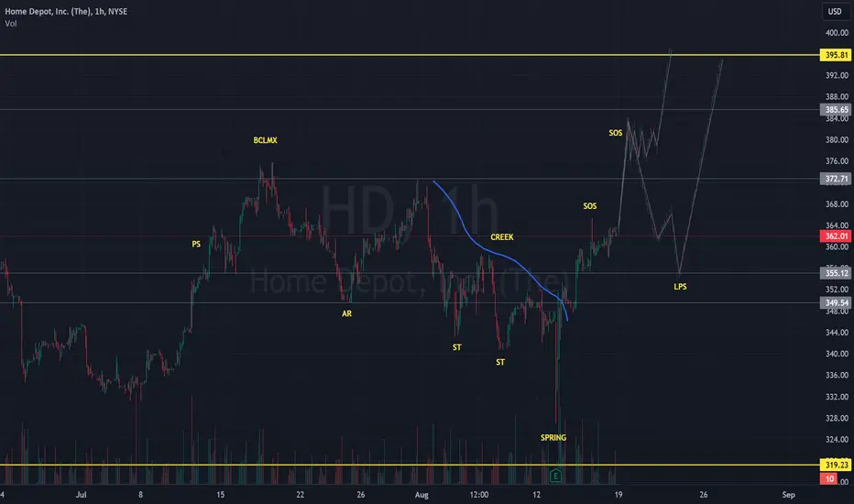Screen dimensions: 854x504
Task: Click the earnings E icon near the time axis
Action: click(555, 476)
